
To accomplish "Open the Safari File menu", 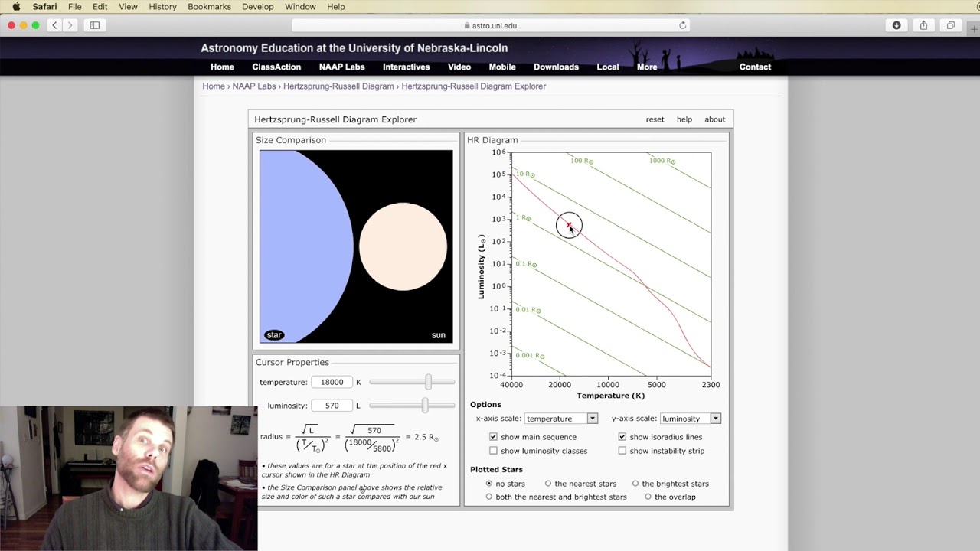I will [74, 7].
